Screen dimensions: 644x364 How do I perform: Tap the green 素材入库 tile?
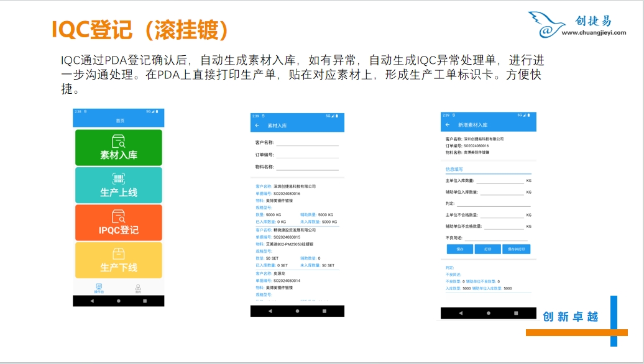pos(118,148)
